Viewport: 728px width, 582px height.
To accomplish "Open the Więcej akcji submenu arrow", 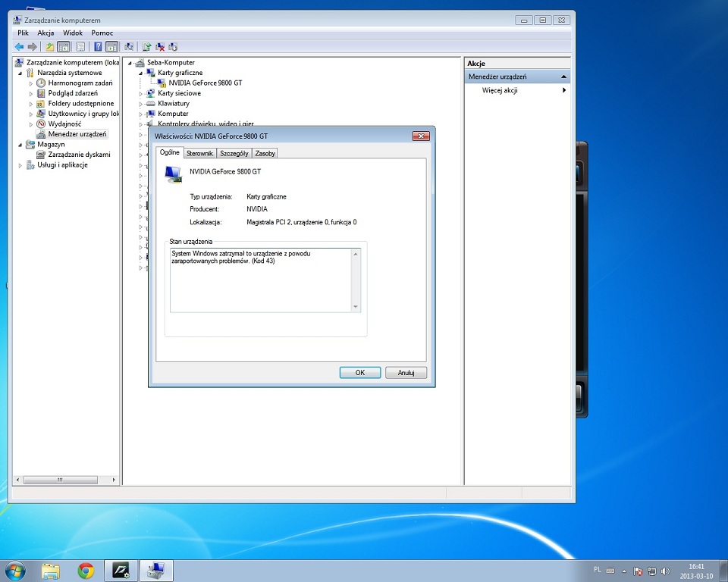I will pos(563,90).
